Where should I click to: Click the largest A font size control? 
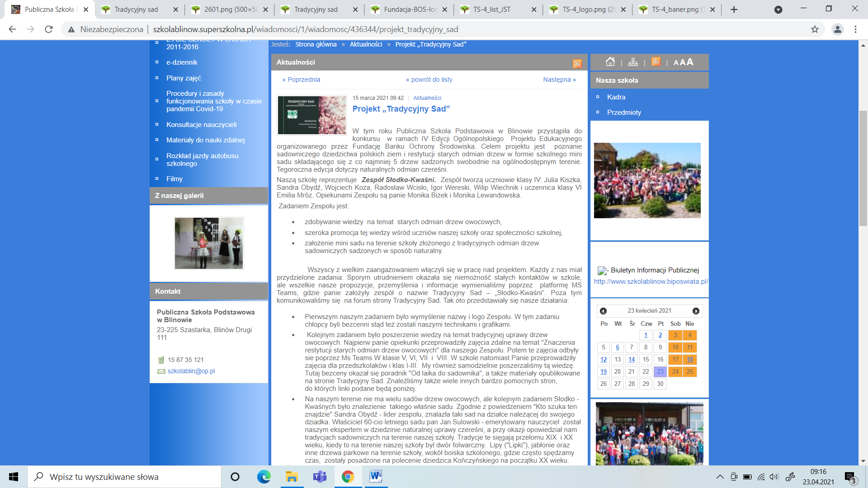tap(690, 62)
